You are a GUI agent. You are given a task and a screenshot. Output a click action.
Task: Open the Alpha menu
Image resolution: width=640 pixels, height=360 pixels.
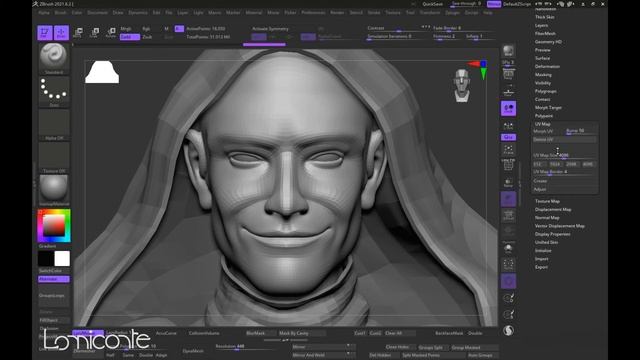44,13
